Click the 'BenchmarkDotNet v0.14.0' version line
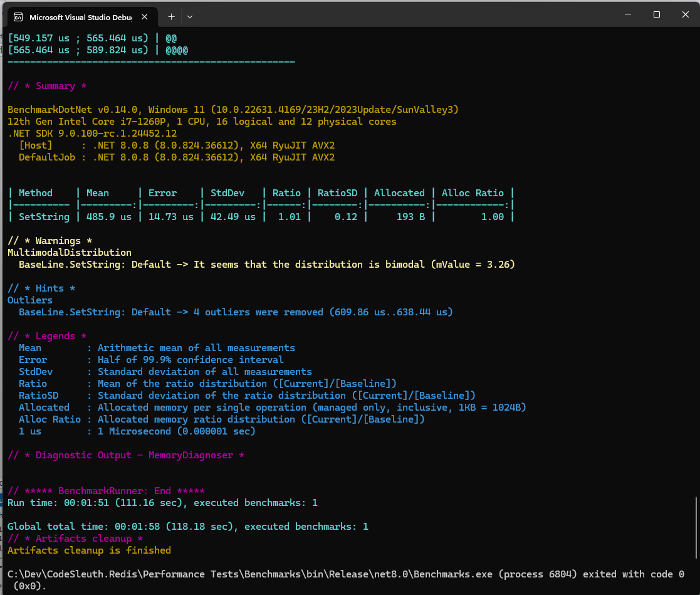Image resolution: width=700 pixels, height=595 pixels. pos(233,110)
